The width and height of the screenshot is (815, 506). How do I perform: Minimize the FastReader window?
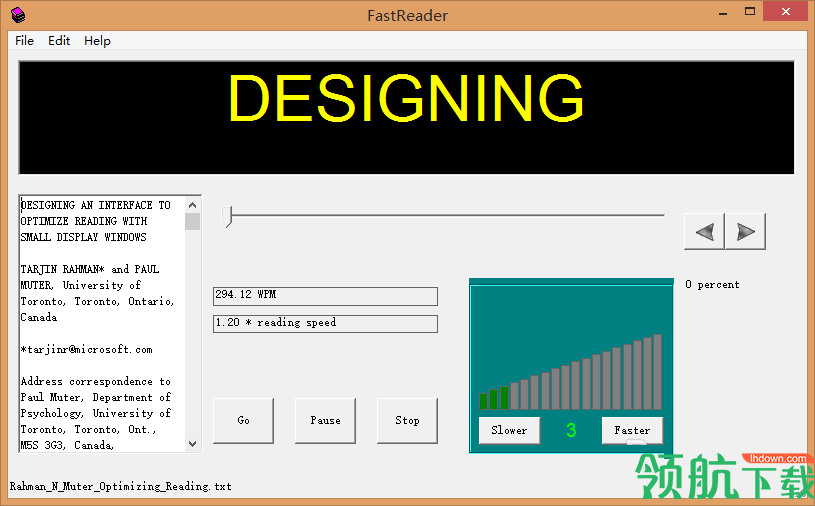pyautogui.click(x=722, y=12)
